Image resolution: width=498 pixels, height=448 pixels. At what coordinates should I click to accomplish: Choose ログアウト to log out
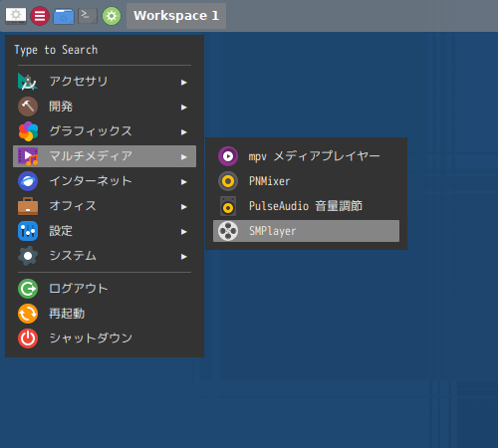tap(105, 289)
